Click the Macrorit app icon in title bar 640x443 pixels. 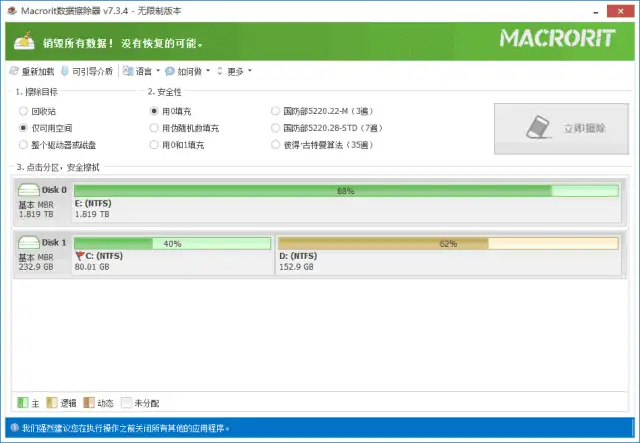point(10,9)
